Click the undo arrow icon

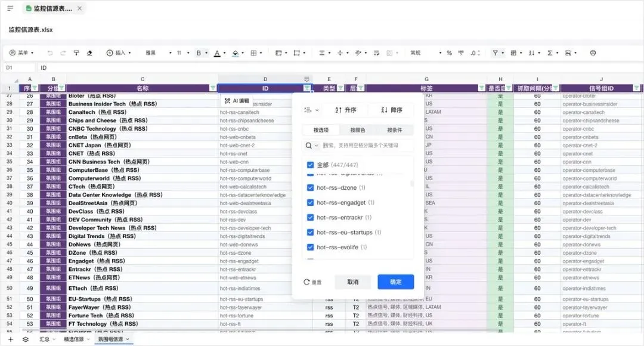pos(49,53)
